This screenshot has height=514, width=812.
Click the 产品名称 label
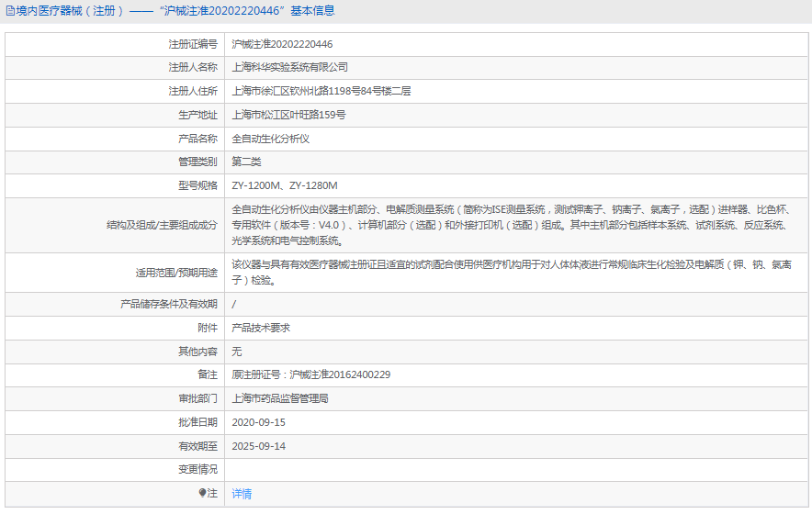pos(197,139)
